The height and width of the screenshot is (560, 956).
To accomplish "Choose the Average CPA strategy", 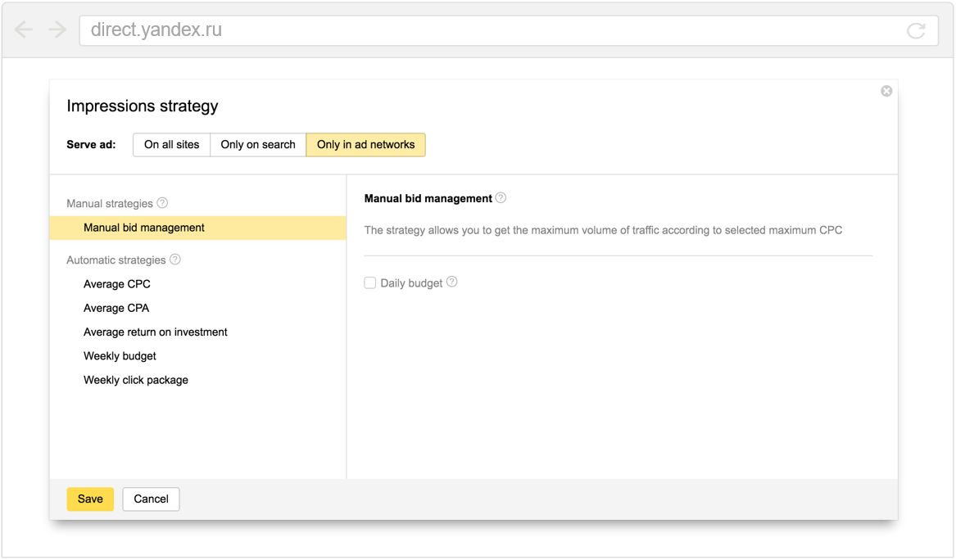I will (x=116, y=308).
